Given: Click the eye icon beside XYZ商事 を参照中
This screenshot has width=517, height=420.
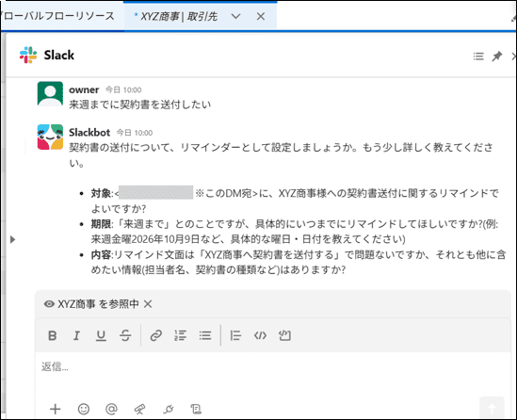Looking at the screenshot, I should 49,304.
